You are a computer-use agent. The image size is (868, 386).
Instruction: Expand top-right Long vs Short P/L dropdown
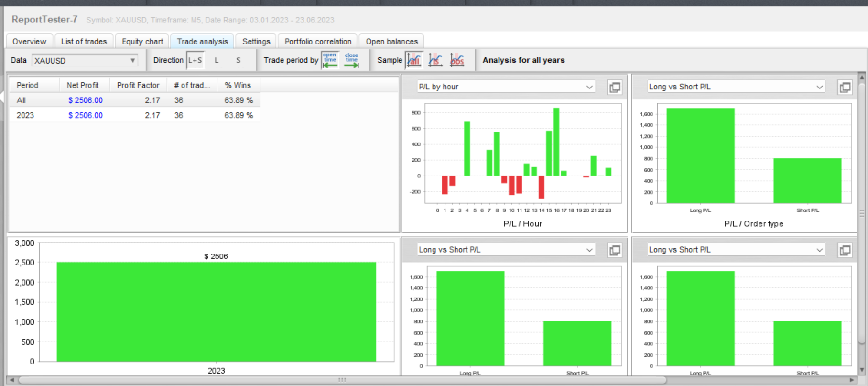(736, 87)
